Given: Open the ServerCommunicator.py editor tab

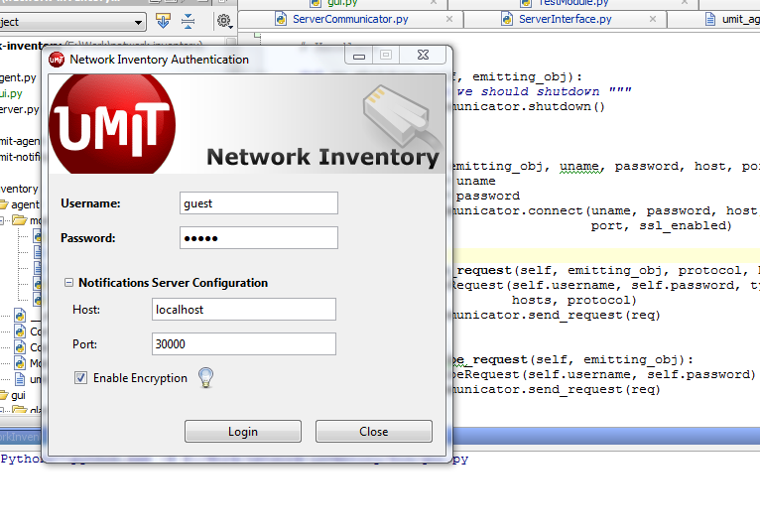Looking at the screenshot, I should coord(350,20).
